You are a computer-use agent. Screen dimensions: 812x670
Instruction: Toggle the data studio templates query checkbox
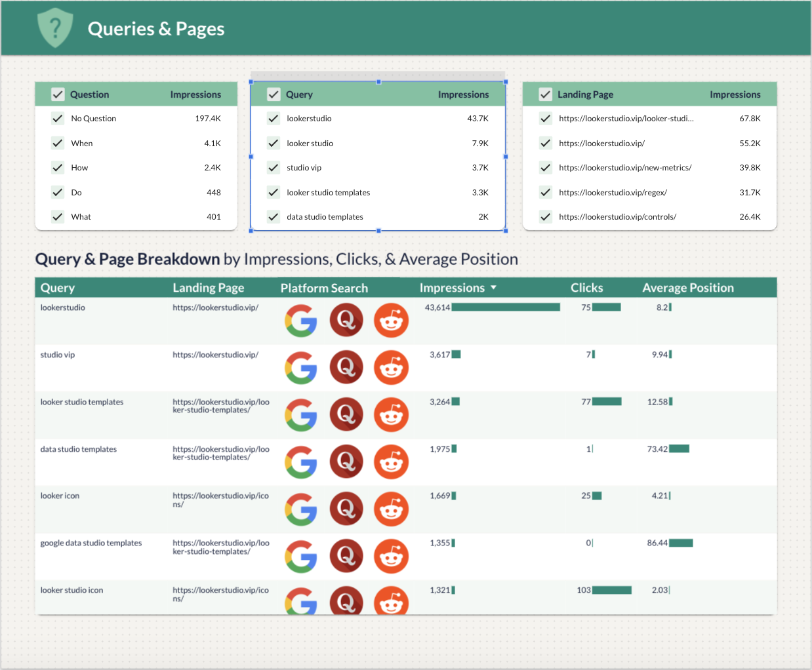tap(274, 217)
